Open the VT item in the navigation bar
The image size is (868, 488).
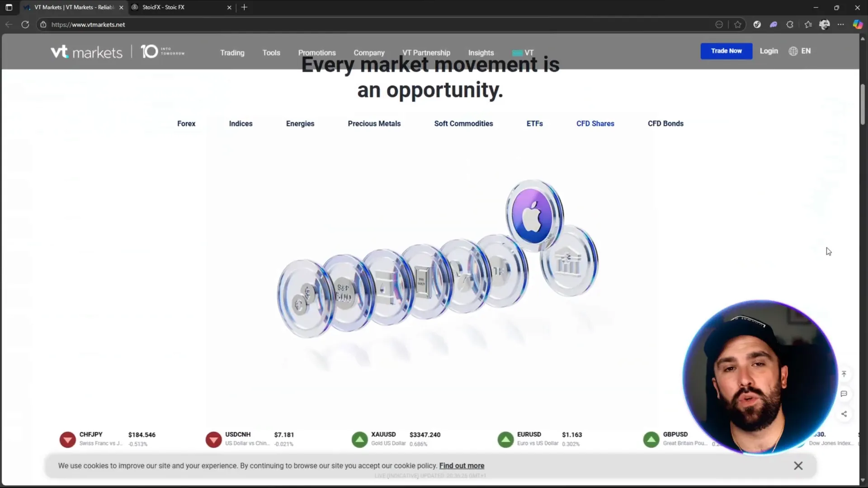pos(523,52)
